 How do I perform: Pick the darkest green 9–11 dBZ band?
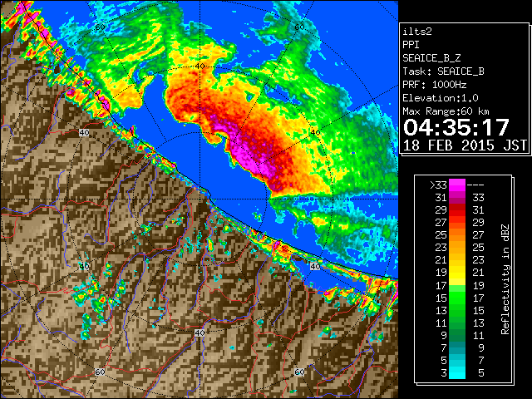pos(457,335)
